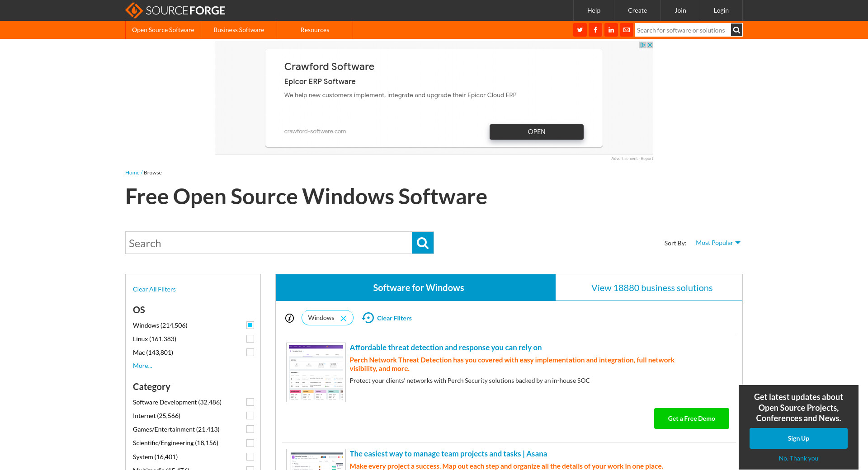Open the Open Source Software menu
Image resolution: width=868 pixels, height=470 pixels.
(x=163, y=30)
